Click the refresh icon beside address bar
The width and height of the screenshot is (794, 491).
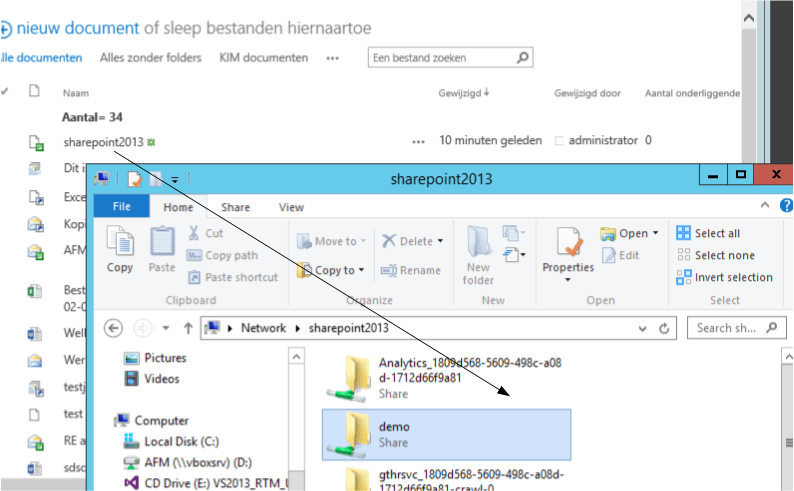667,328
